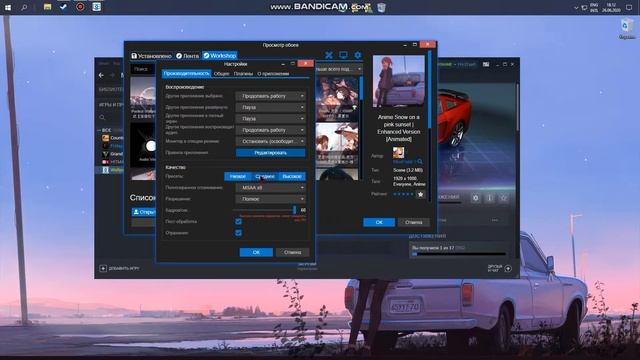This screenshot has height=360, width=640.
Task: Click the favorite star button beside rating
Action: click(420, 195)
